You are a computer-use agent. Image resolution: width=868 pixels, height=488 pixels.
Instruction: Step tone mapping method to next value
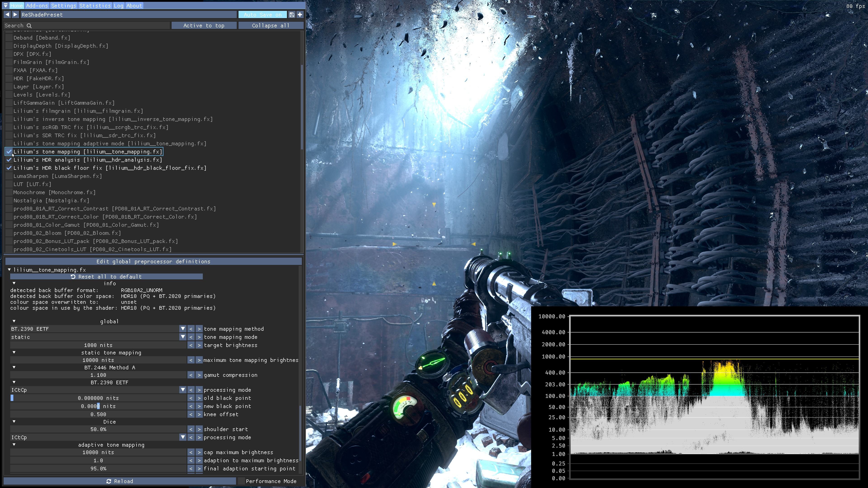point(199,329)
